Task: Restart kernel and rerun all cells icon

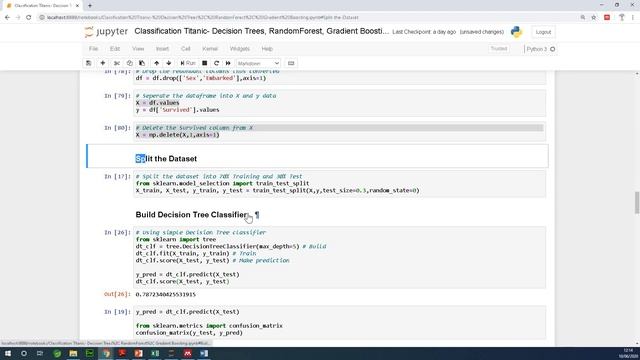Action: [228, 63]
